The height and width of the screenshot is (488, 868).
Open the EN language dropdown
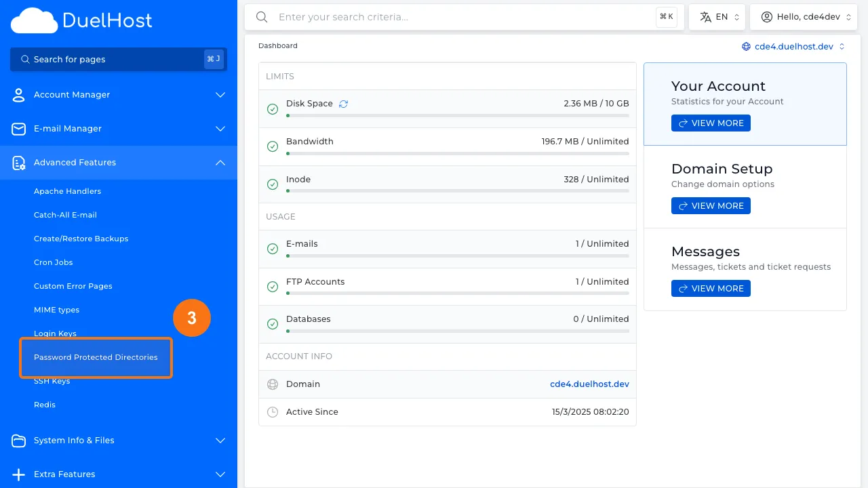pyautogui.click(x=717, y=17)
